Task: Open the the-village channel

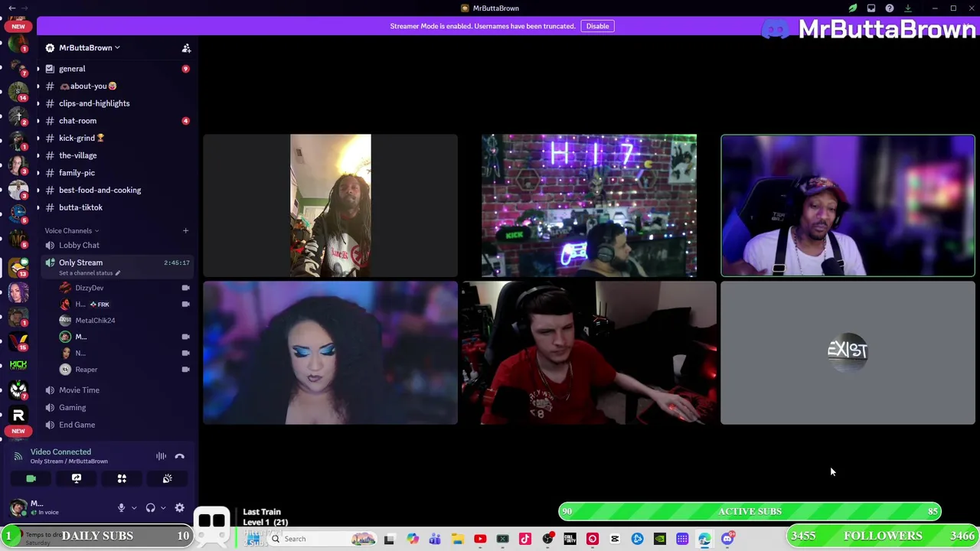Action: (77, 155)
